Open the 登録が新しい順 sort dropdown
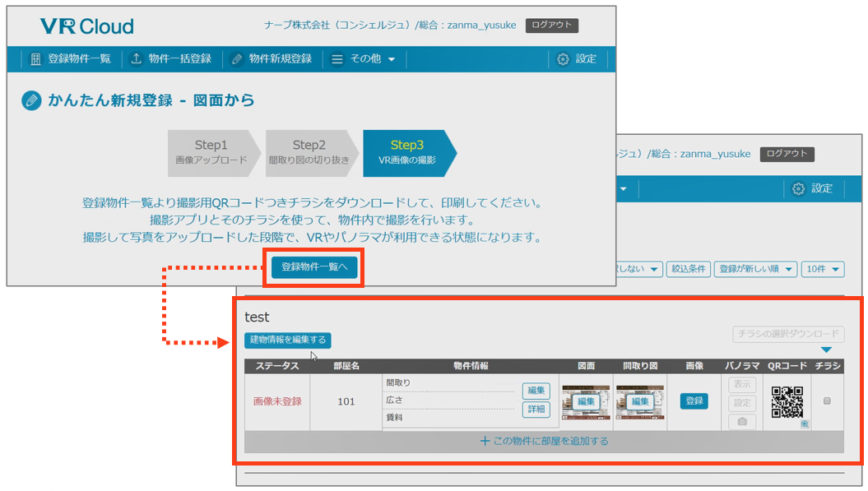The image size is (868, 491). coord(754,270)
